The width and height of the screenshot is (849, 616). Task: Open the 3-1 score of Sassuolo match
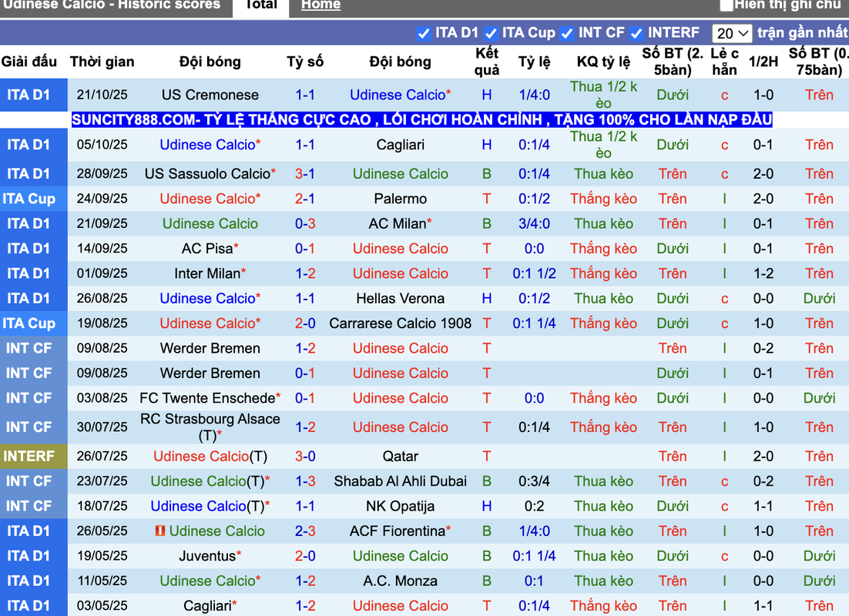point(305,174)
